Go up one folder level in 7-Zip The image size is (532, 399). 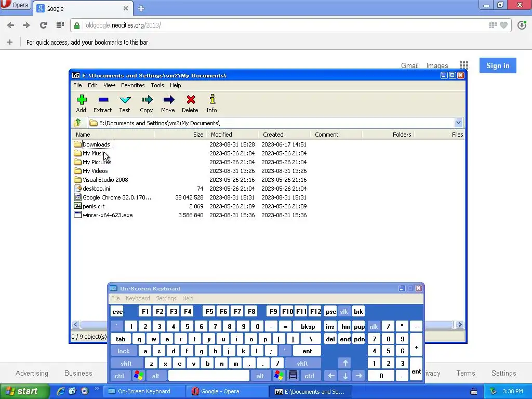coord(77,123)
